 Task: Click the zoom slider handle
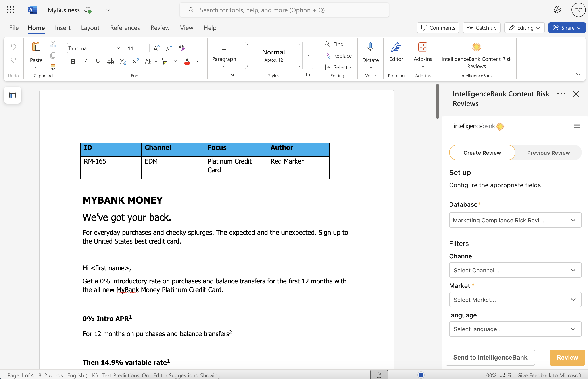[421, 375]
